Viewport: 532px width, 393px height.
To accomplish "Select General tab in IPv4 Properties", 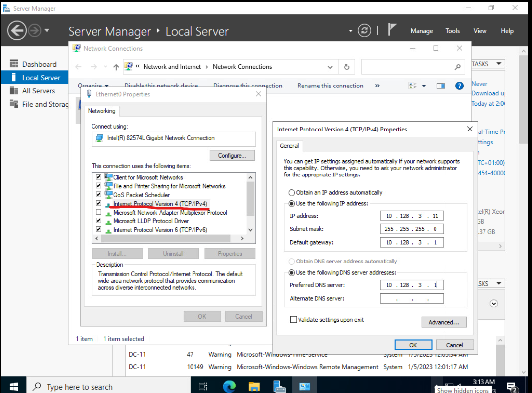I will tap(290, 146).
